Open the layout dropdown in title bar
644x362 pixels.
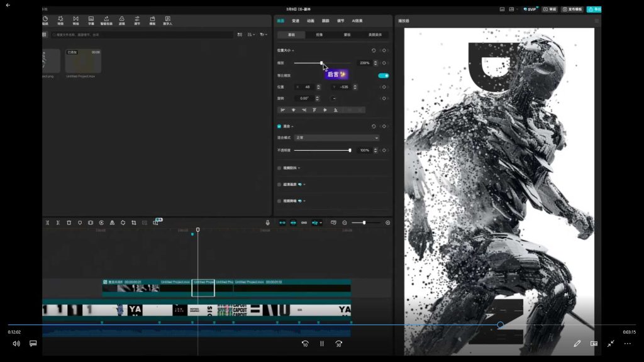pos(513,9)
